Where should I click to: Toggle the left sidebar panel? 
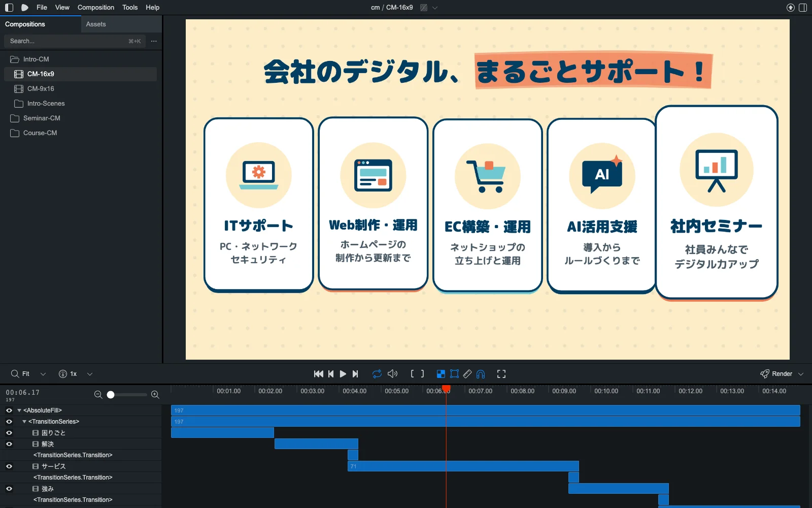[x=9, y=8]
